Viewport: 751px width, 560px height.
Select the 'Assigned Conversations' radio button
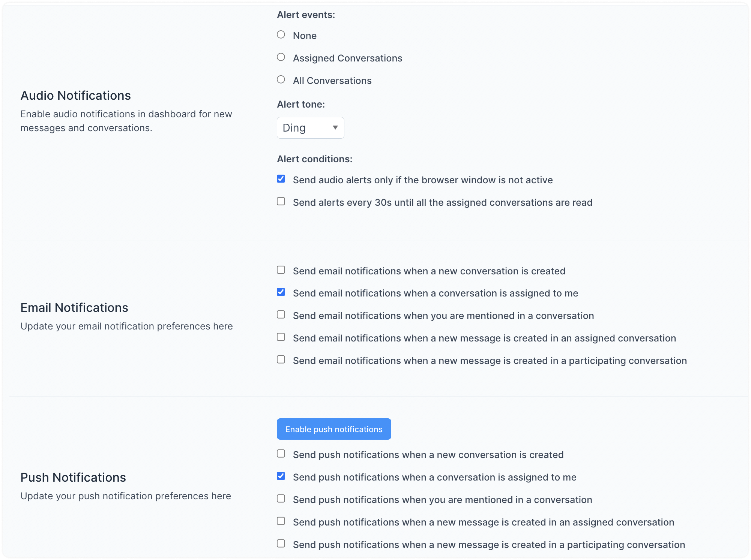(281, 57)
